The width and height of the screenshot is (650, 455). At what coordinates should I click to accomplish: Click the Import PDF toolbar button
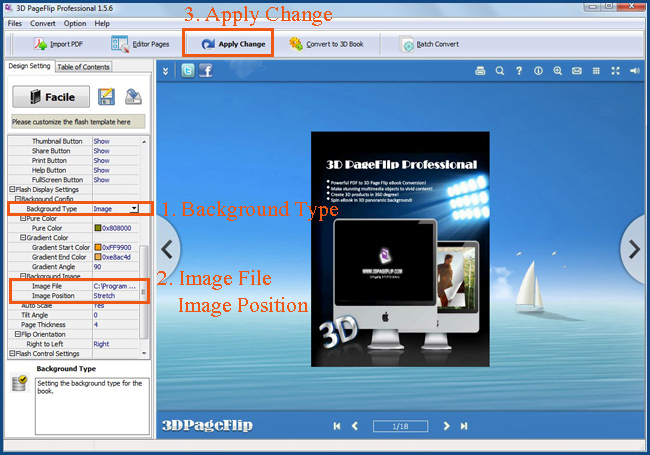(58, 44)
